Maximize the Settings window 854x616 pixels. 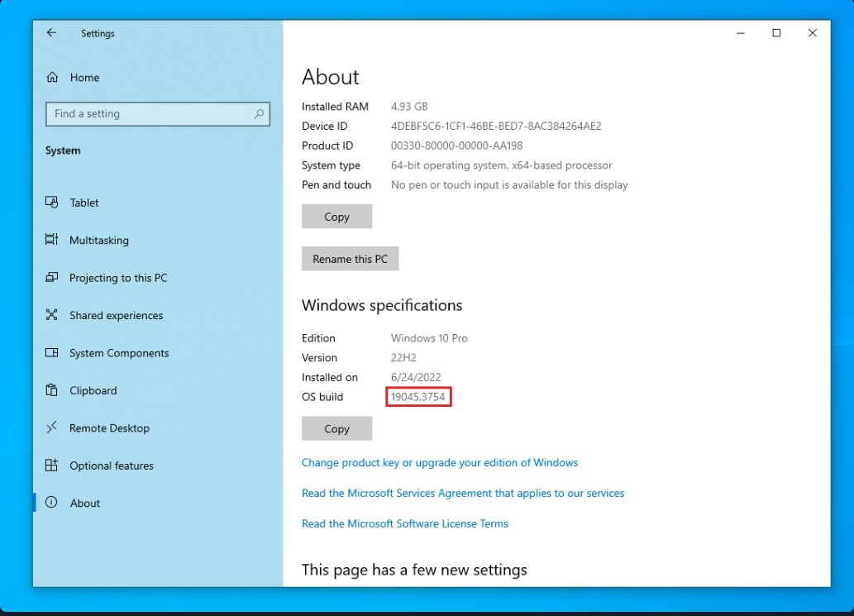(776, 33)
